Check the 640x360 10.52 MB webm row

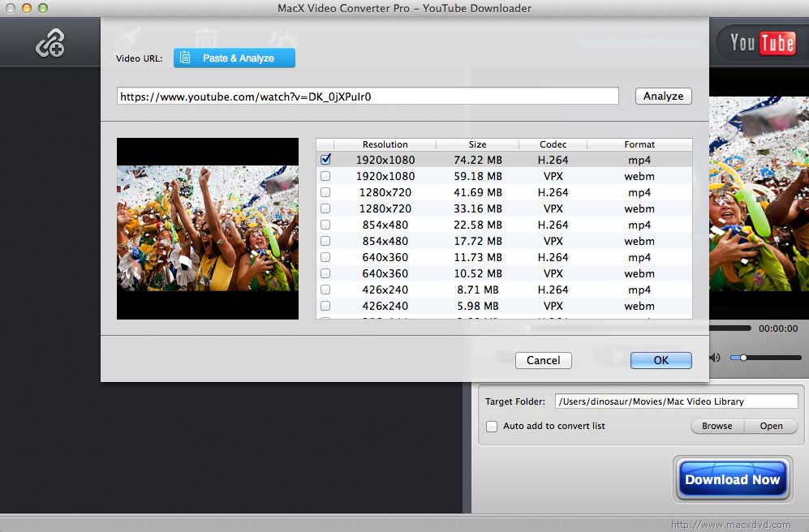325,273
